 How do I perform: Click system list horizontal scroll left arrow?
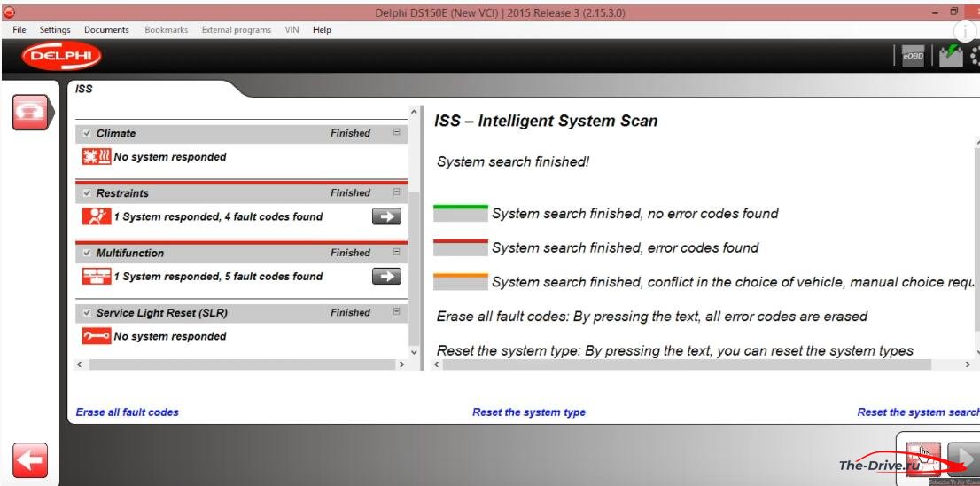click(x=79, y=364)
